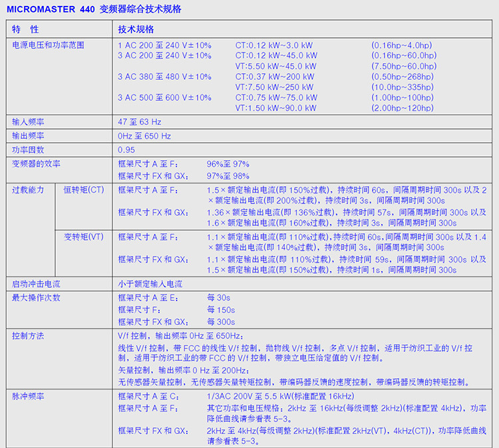Click the '控制方法' row label
Screen dimensions: 499x448
(x=28, y=336)
